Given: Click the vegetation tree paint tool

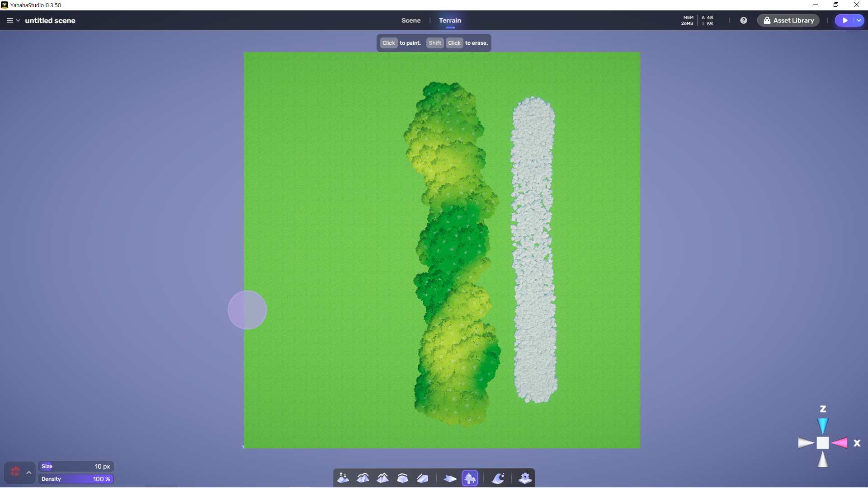Looking at the screenshot, I should coord(470,478).
